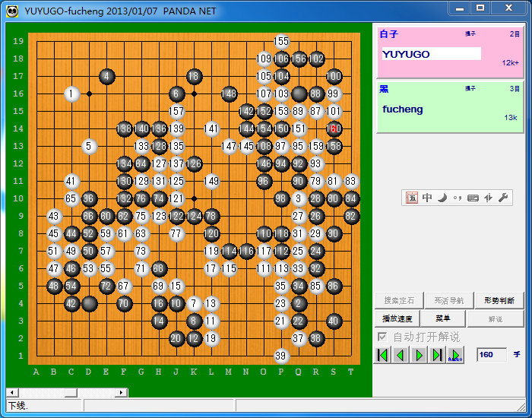532x418 pixels.
Task: Toggle the half-moon full/half width icon
Action: coord(442,198)
